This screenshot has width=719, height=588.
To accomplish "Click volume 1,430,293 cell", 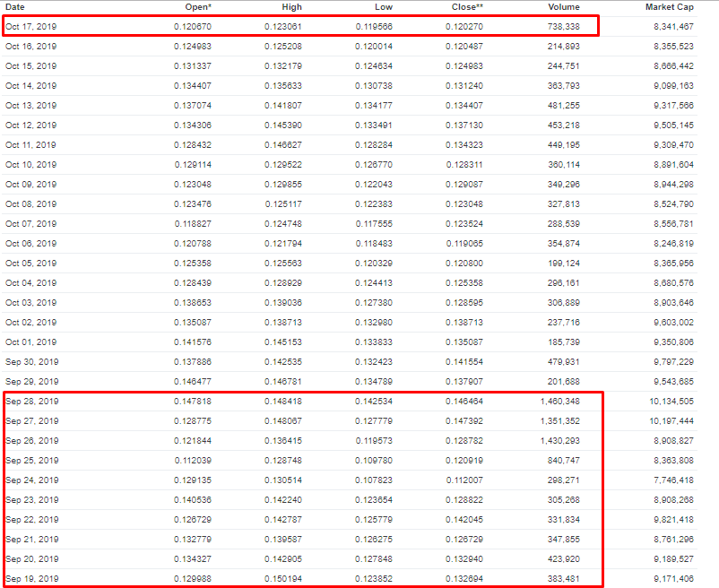I will (x=560, y=441).
